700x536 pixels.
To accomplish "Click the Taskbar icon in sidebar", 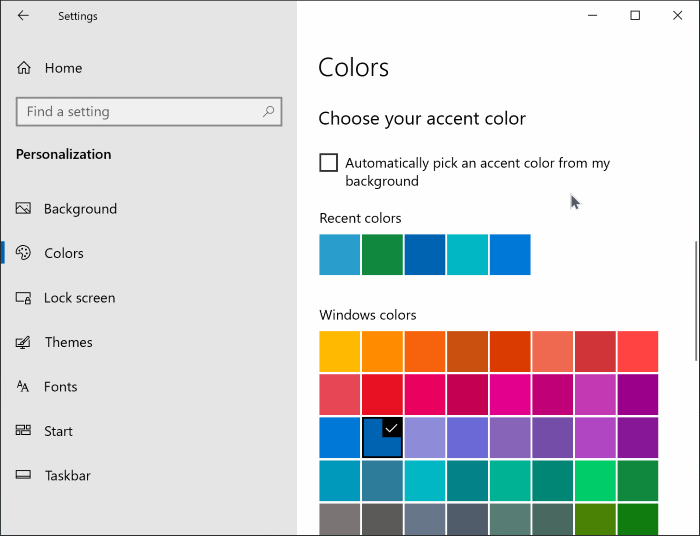I will 23,475.
